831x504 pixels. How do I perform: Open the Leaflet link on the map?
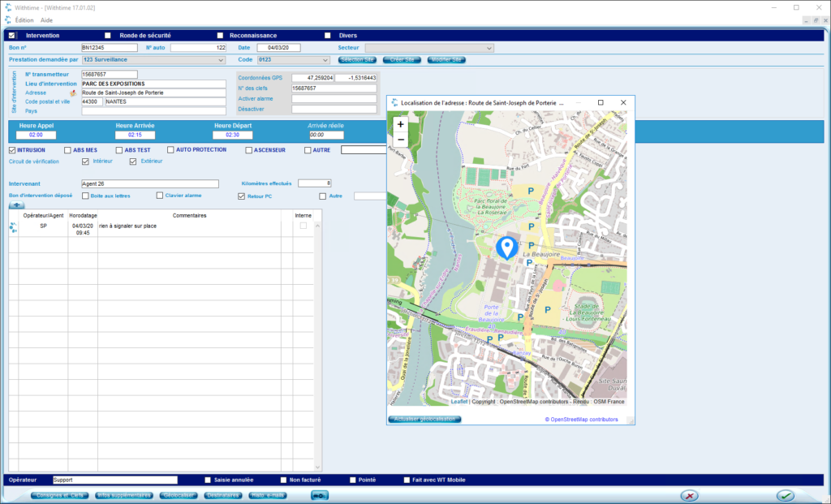click(x=459, y=402)
